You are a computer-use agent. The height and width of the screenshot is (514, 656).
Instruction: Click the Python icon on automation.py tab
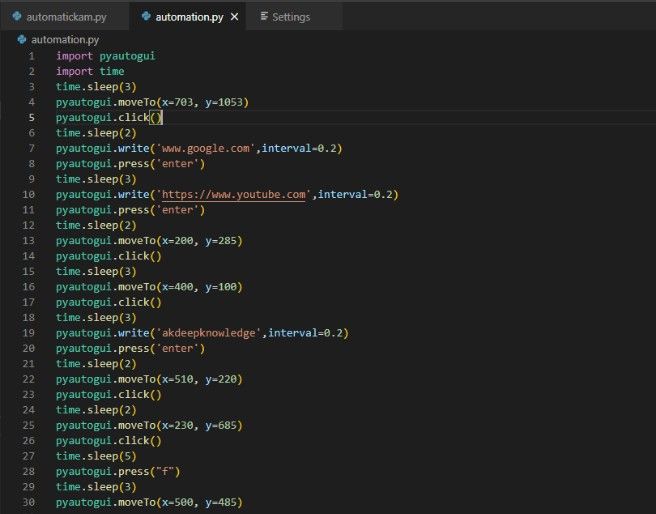point(146,16)
